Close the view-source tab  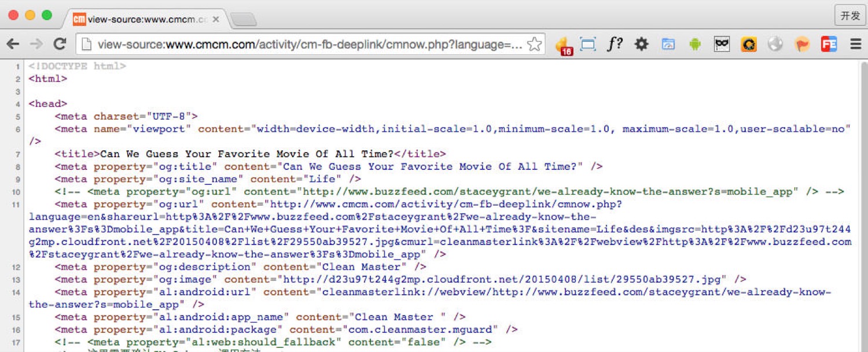(x=216, y=19)
